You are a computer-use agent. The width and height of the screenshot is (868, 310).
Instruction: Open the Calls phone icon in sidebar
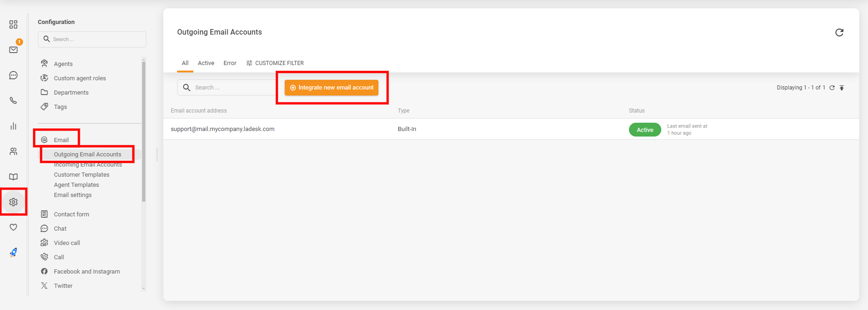[x=13, y=101]
